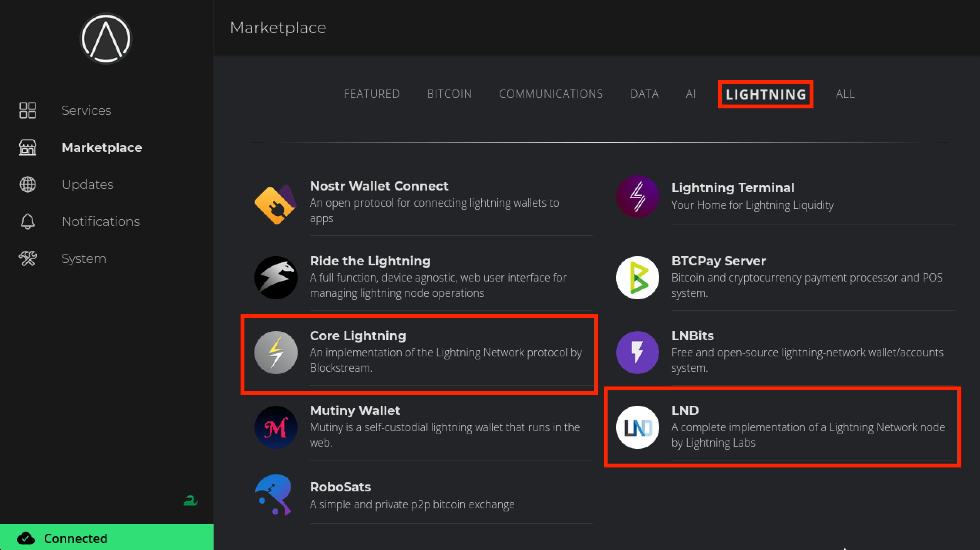980x550 pixels.
Task: Switch to the Featured category tab
Action: coord(372,94)
